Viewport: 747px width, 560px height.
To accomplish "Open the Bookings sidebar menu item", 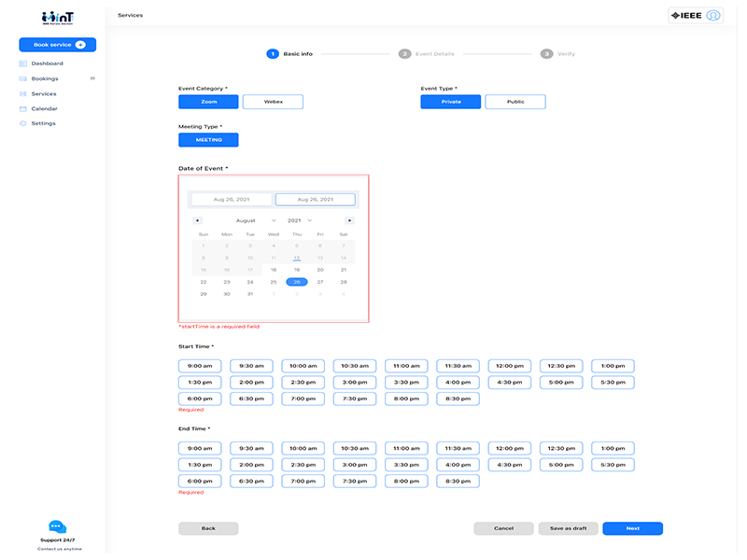I will 44,78.
